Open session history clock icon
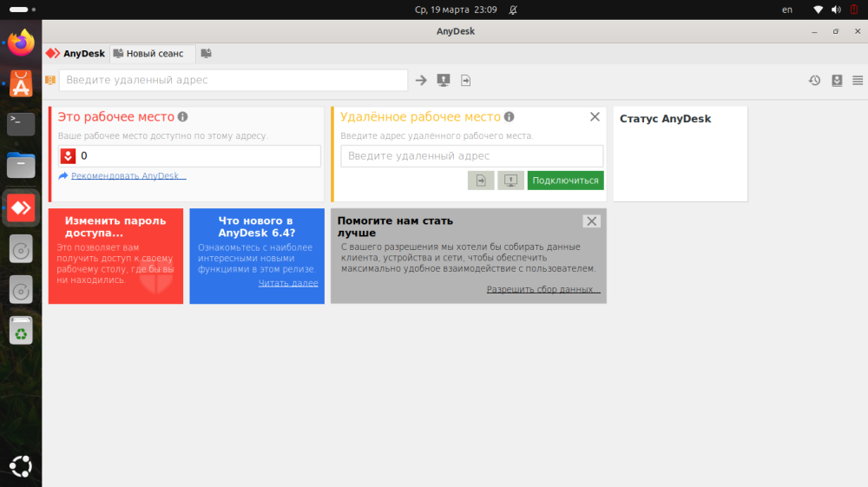 [x=814, y=80]
